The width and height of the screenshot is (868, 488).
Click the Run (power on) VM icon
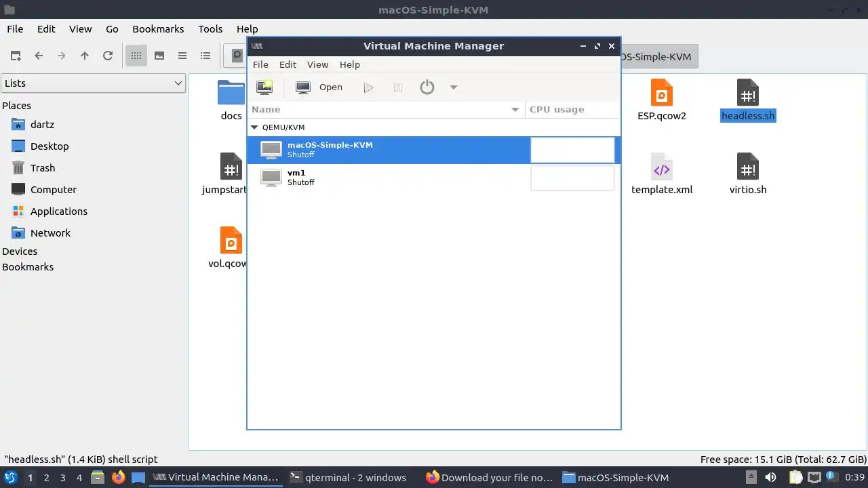(368, 87)
